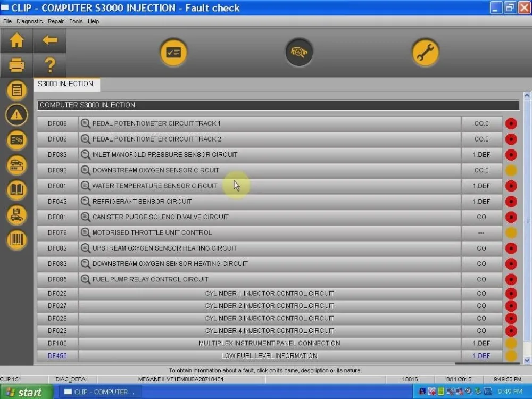Click the yellow Back arrow icon
532x399 pixels.
click(x=50, y=40)
